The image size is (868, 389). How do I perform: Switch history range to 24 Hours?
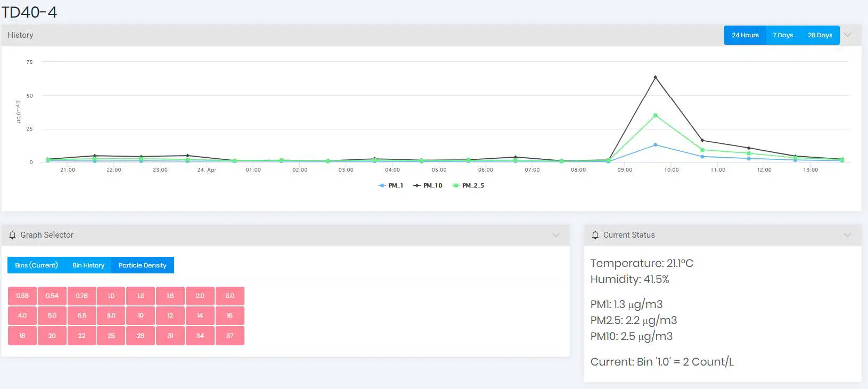(x=745, y=35)
